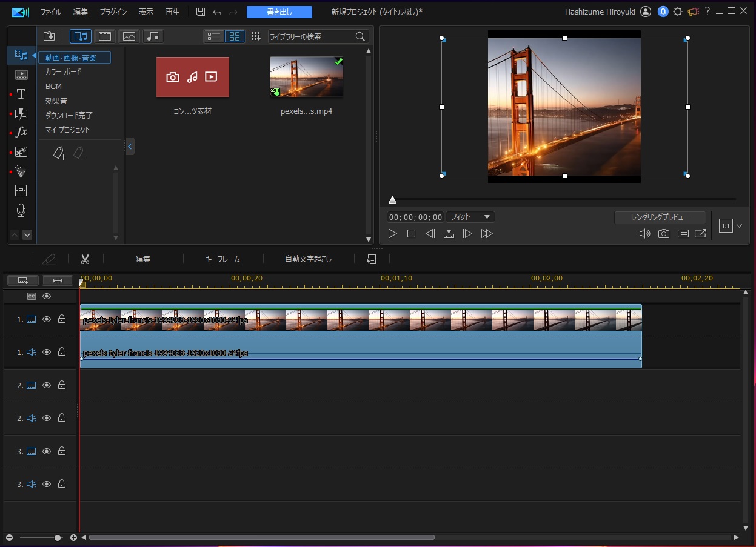Image resolution: width=756 pixels, height=547 pixels.
Task: Toggle lock on audio track 1
Action: (62, 352)
